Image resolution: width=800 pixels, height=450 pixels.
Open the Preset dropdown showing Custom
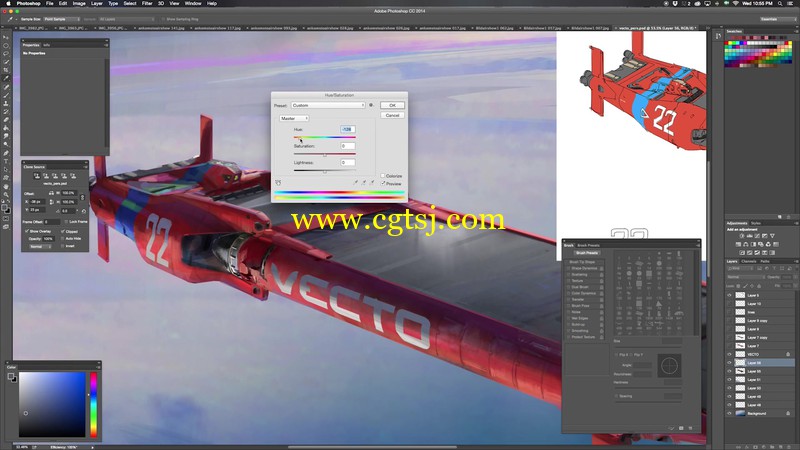click(x=328, y=105)
